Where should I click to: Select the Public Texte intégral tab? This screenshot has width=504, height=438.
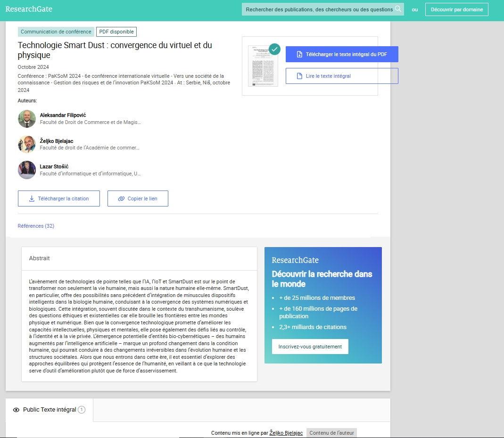click(x=50, y=410)
